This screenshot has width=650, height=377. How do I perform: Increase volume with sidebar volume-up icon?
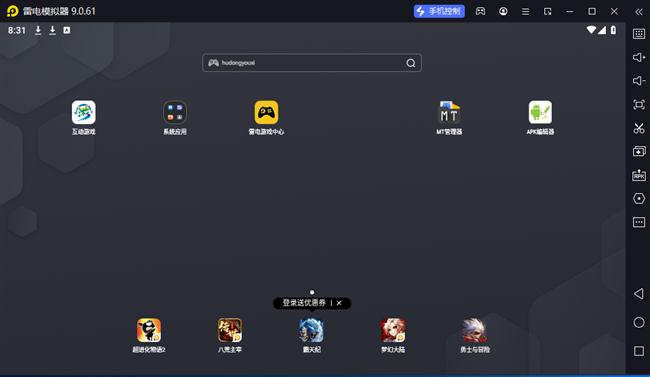[639, 57]
